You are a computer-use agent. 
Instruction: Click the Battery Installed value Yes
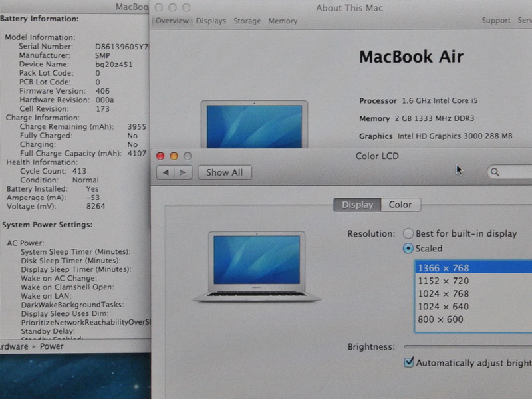(92, 189)
